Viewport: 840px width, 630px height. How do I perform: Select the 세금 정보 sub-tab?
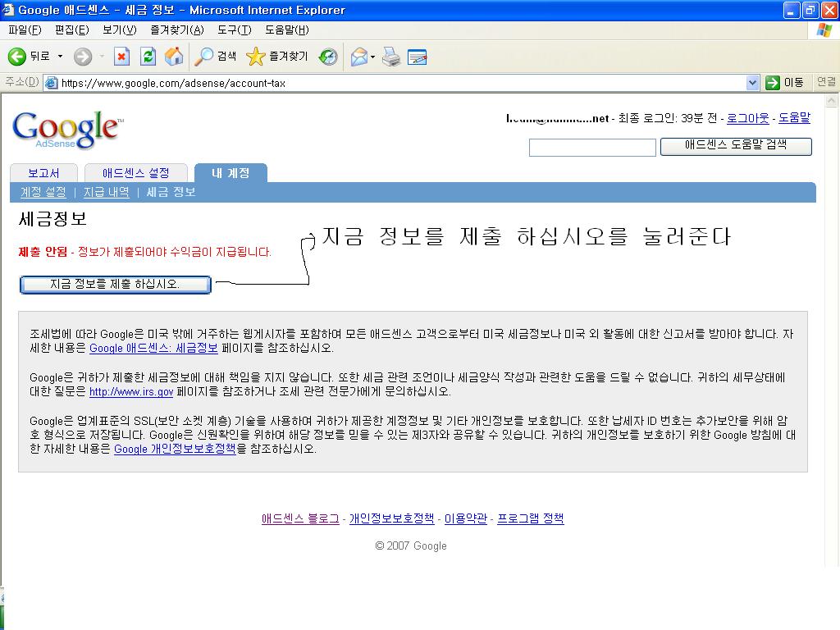click(x=171, y=192)
